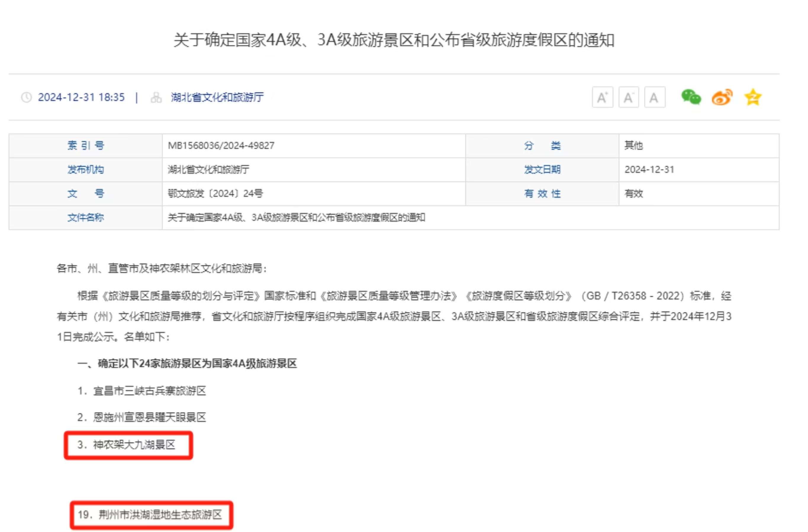Share article via green WeChat icon
808x532 pixels.
(691, 97)
